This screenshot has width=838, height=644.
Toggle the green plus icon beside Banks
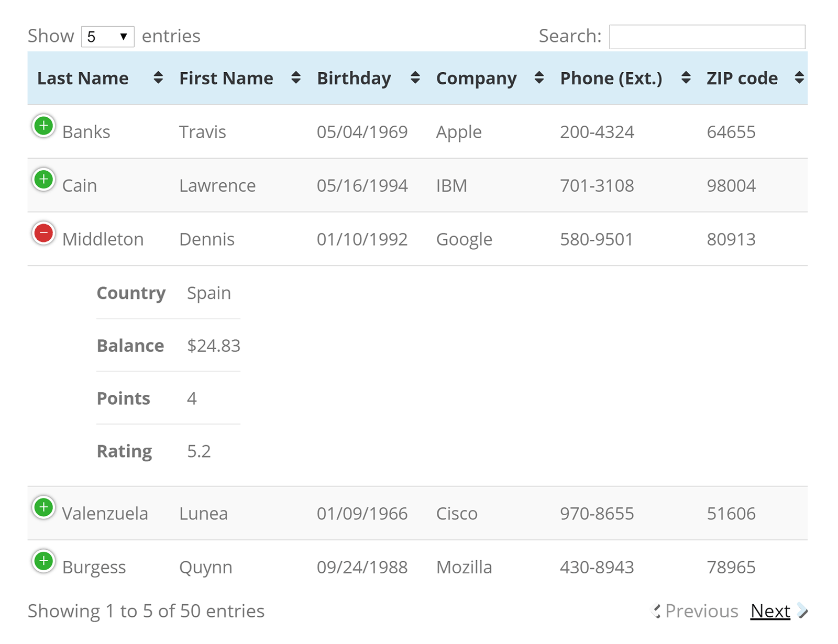pyautogui.click(x=44, y=126)
